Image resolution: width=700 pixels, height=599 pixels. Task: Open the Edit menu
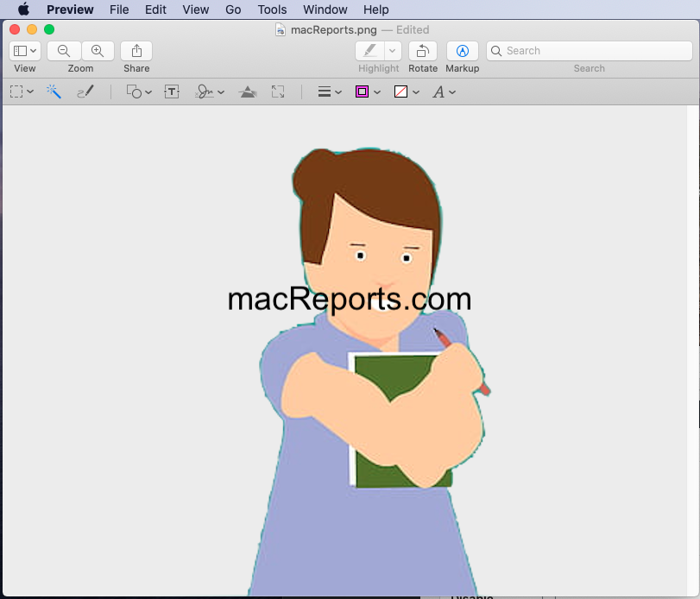155,9
